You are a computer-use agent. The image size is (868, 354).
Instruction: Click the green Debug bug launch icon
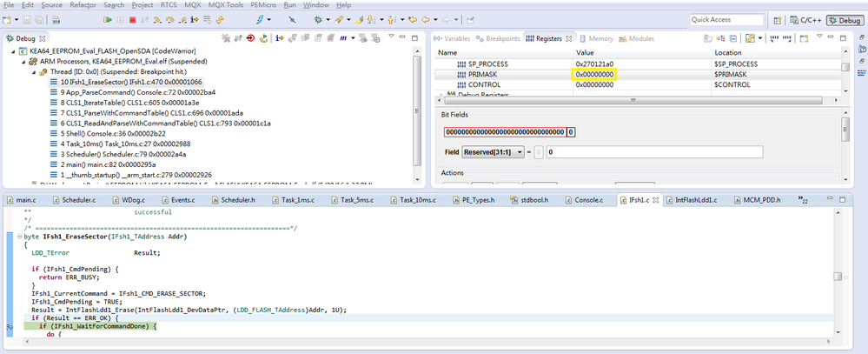318,20
